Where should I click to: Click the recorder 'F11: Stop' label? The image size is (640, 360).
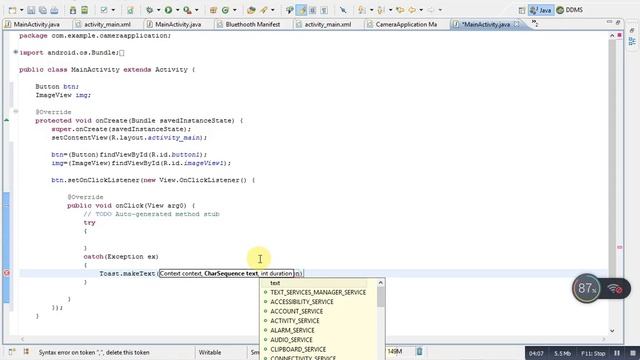coord(593,353)
